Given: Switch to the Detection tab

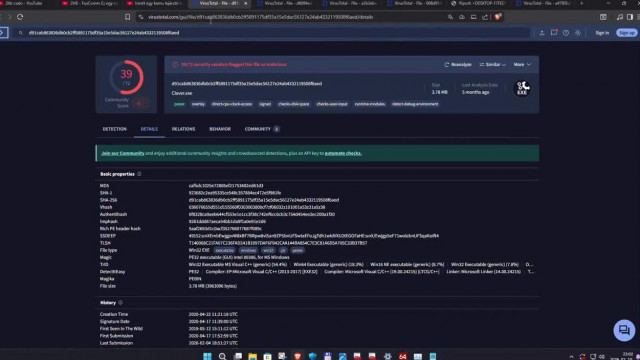Looking at the screenshot, I should point(114,129).
